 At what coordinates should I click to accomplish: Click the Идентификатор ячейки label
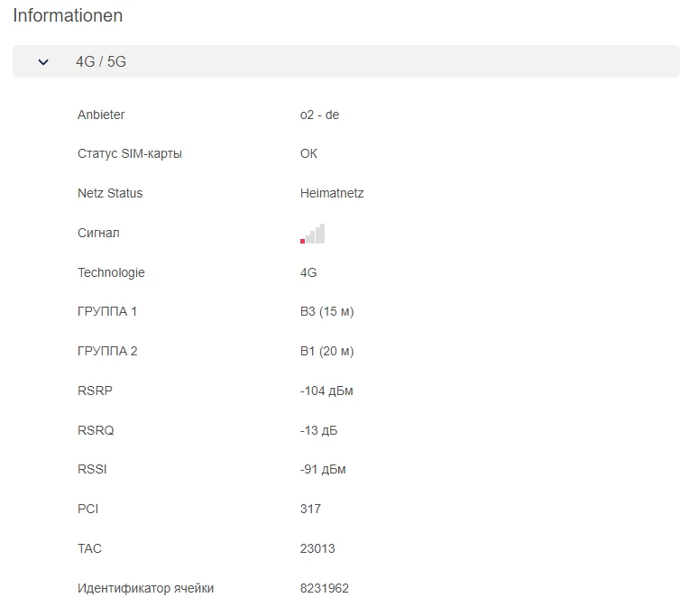tap(146, 588)
